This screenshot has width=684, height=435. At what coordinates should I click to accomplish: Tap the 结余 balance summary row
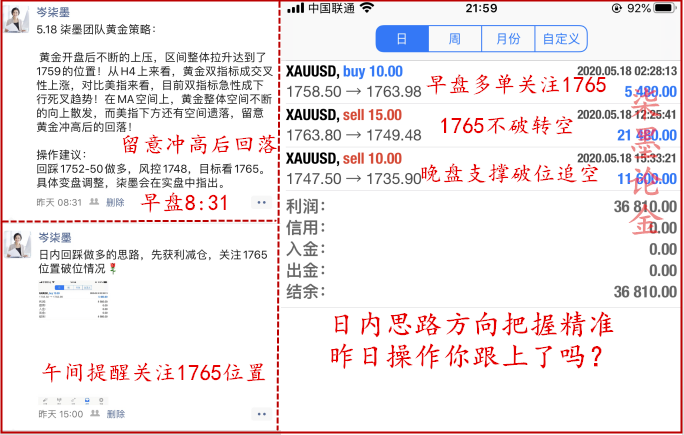(481, 292)
